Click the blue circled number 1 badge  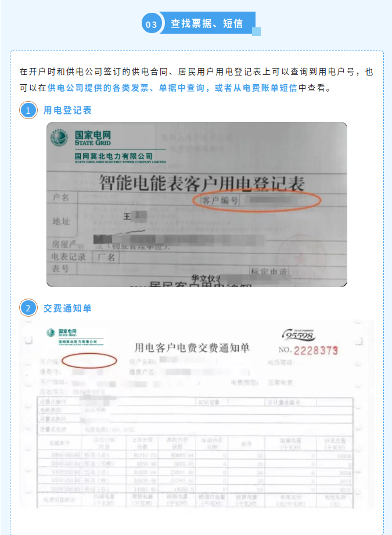click(28, 110)
